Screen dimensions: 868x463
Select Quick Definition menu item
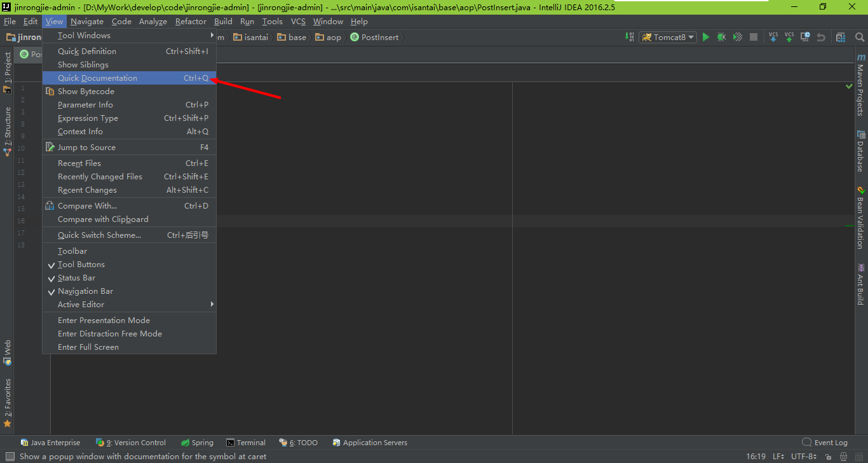click(130, 52)
